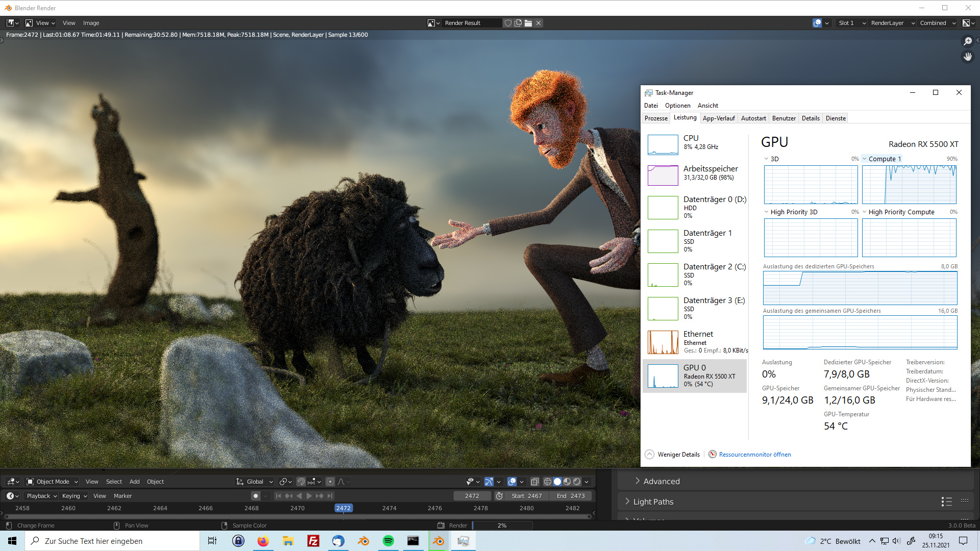Toggle the snap magnet icon
Screen dimensions: 980x551
[301, 482]
